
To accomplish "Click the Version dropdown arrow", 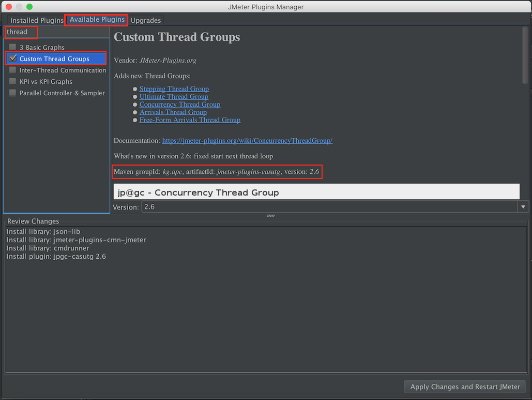I will point(523,207).
